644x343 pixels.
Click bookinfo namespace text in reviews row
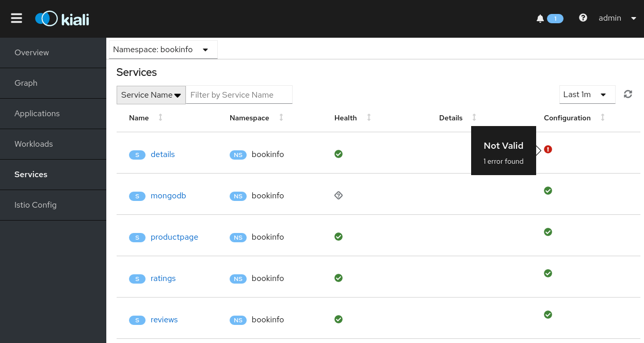point(268,320)
